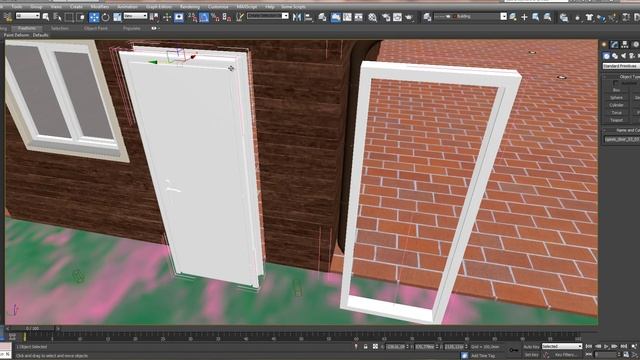Toggle Angle Snap in main toolbar

coord(204,17)
